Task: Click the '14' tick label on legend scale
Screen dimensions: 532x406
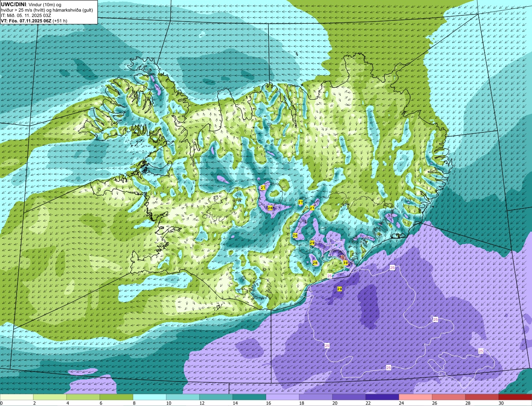Action: (235, 403)
